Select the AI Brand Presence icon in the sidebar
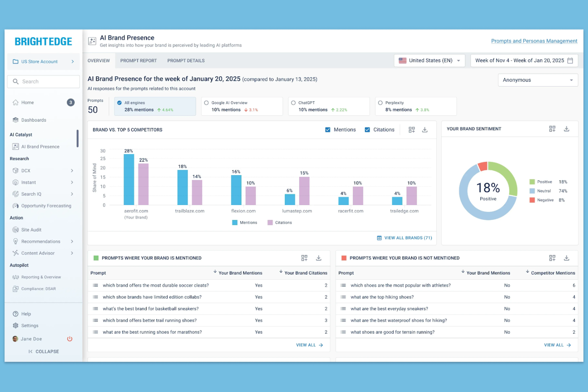The width and height of the screenshot is (588, 392). click(15, 146)
